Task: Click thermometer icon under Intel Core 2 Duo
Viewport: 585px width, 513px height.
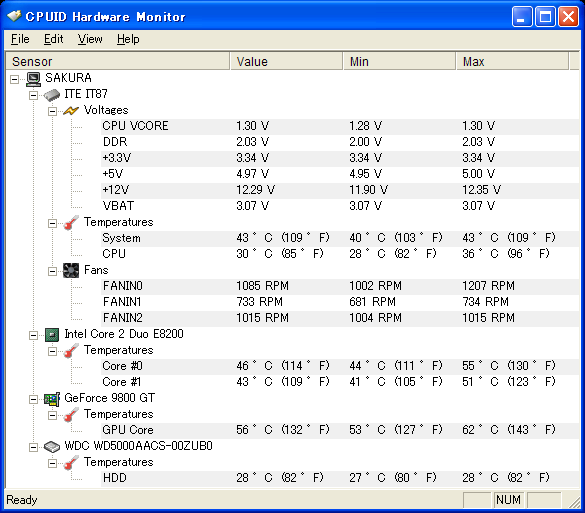Action: [x=71, y=350]
